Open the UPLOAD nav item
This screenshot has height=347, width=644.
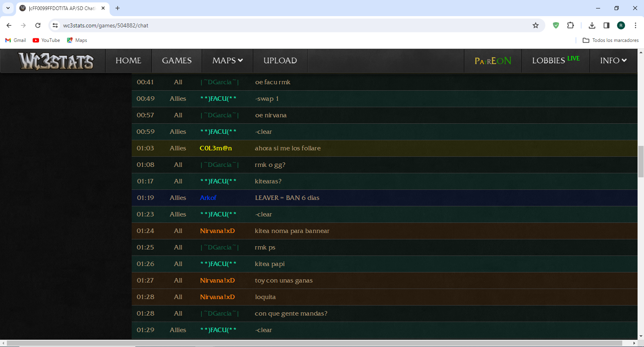coord(280,60)
